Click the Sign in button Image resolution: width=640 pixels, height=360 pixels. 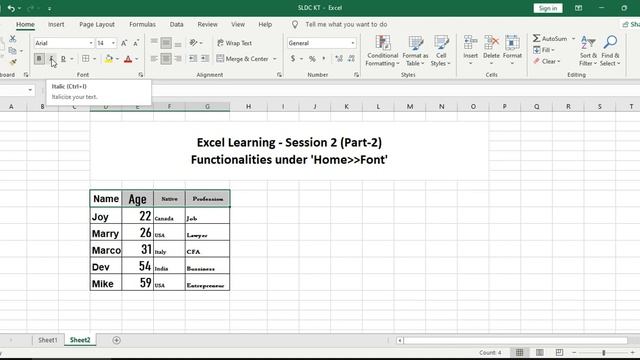548,8
